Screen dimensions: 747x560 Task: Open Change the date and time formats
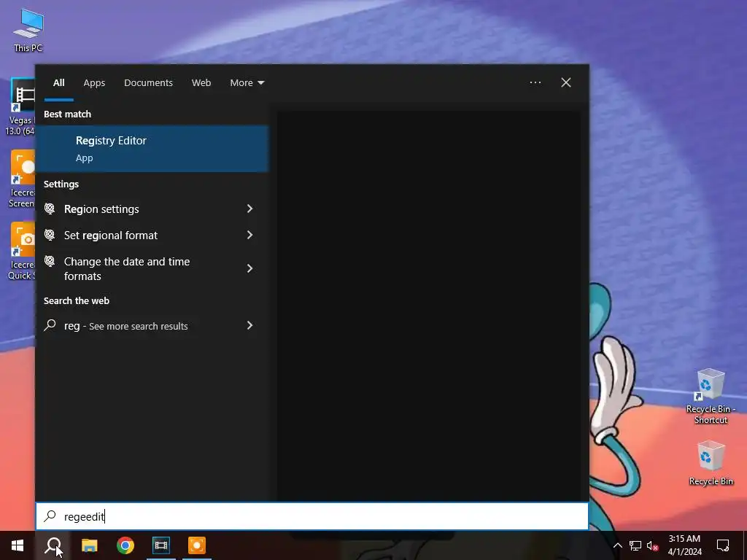point(152,268)
